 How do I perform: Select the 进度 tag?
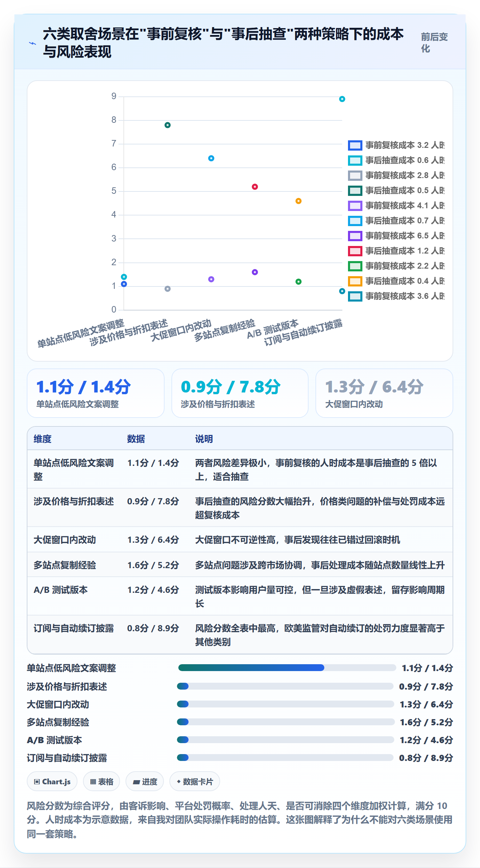point(145,782)
